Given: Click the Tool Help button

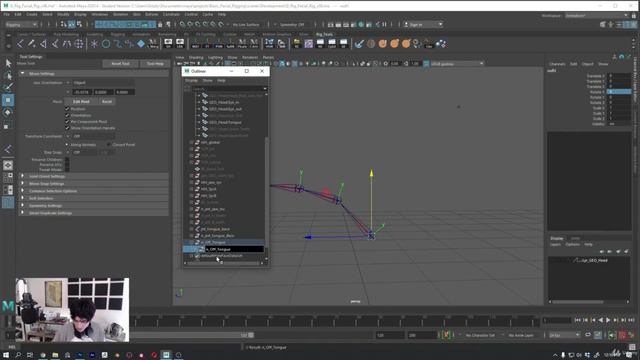Looking at the screenshot, I should pyautogui.click(x=155, y=64).
